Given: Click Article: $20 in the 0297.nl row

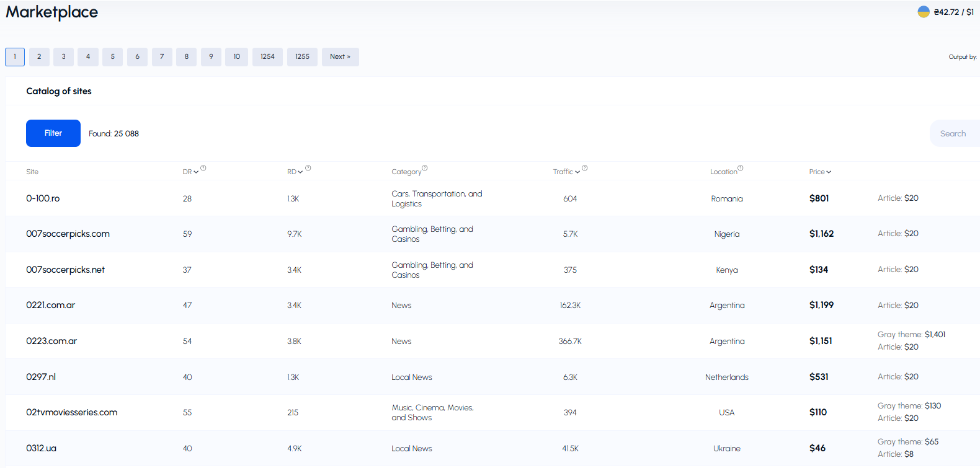Looking at the screenshot, I should pos(898,377).
